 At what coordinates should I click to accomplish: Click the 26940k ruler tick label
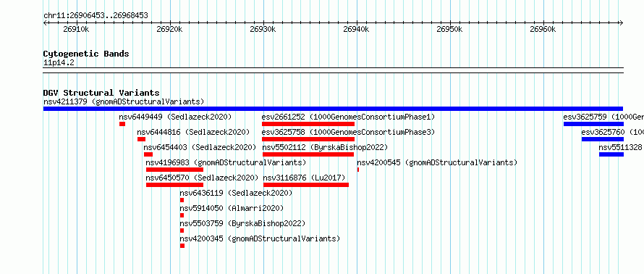(357, 29)
